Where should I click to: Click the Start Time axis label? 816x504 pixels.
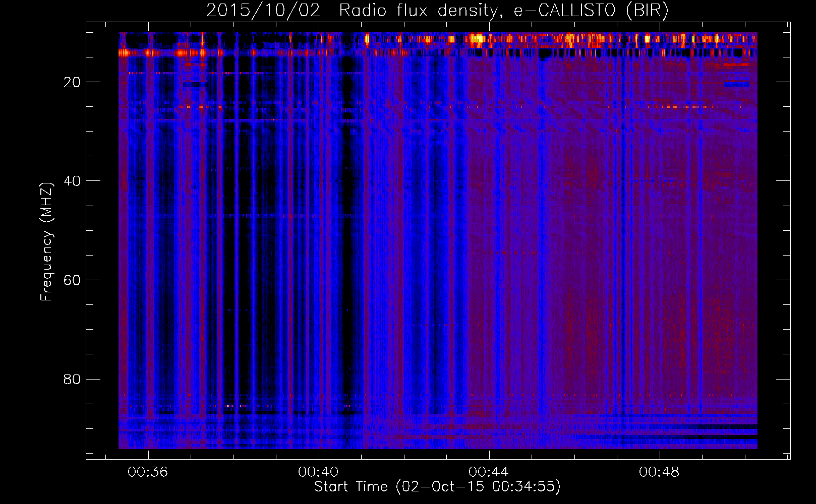point(437,487)
